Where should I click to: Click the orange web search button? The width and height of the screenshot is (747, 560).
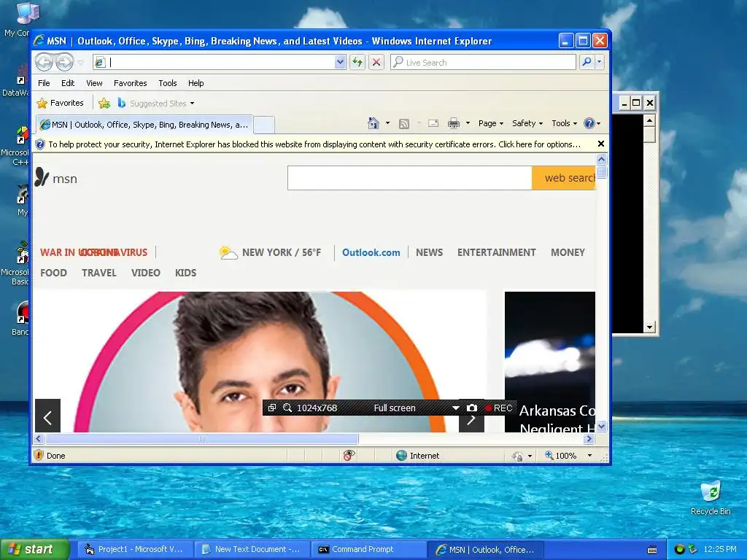[x=564, y=178]
